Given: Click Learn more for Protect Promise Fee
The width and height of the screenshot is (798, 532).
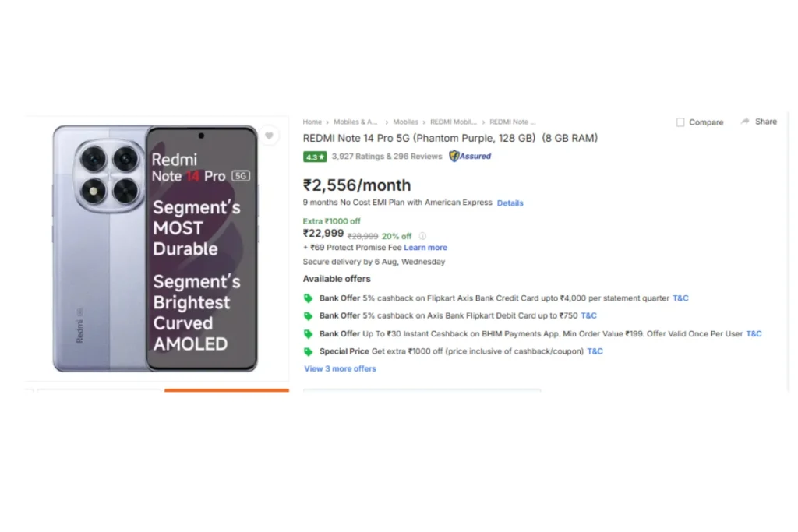Looking at the screenshot, I should [x=425, y=248].
